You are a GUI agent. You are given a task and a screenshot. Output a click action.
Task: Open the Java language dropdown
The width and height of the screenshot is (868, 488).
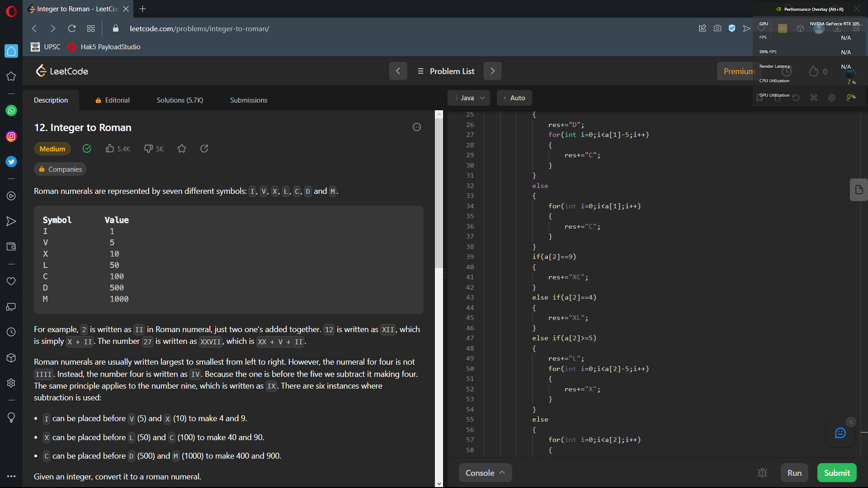pos(469,98)
